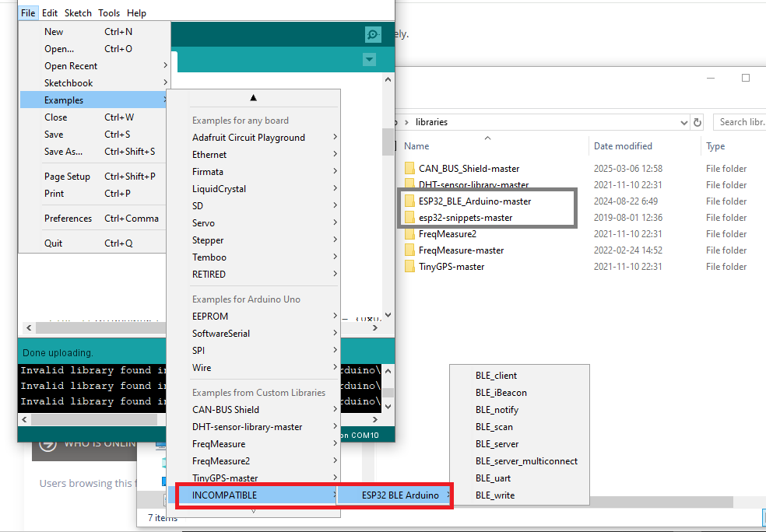This screenshot has width=766, height=532.
Task: Open the SPI examples submenu
Action: (x=254, y=351)
